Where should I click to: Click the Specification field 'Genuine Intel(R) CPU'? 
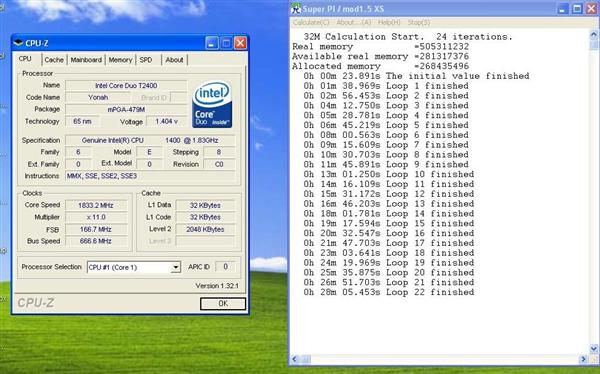pyautogui.click(x=150, y=140)
